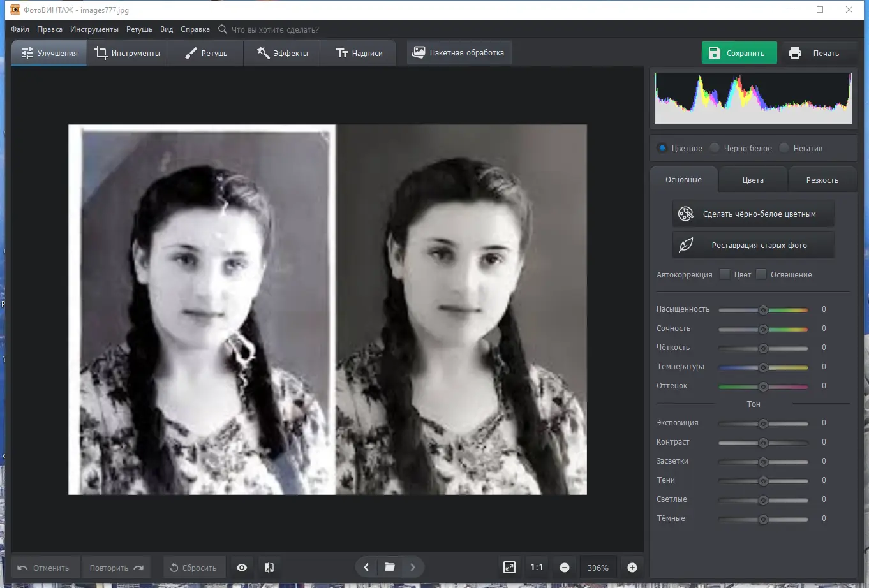This screenshot has height=588, width=869.
Task: Open the Файл menu
Action: [20, 29]
